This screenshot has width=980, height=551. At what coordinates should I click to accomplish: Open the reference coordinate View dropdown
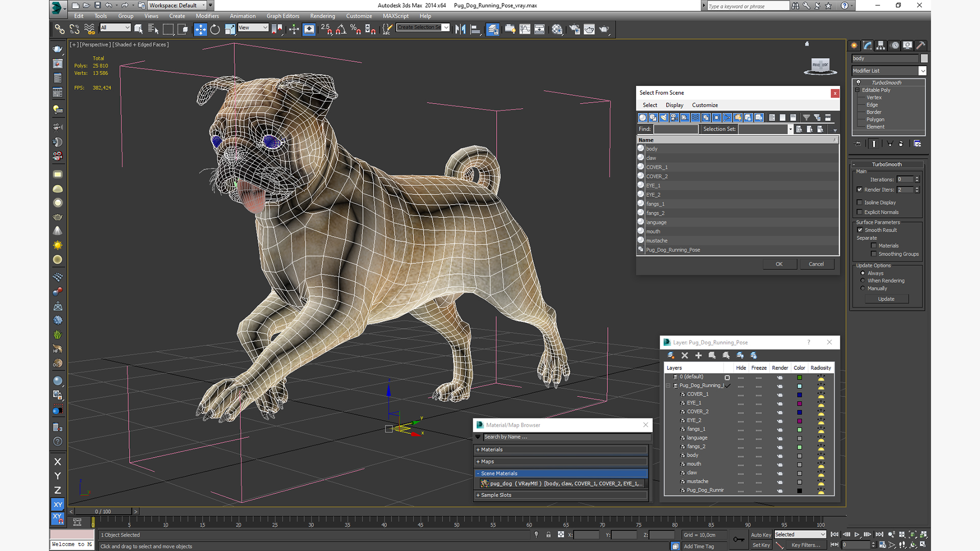pyautogui.click(x=253, y=28)
